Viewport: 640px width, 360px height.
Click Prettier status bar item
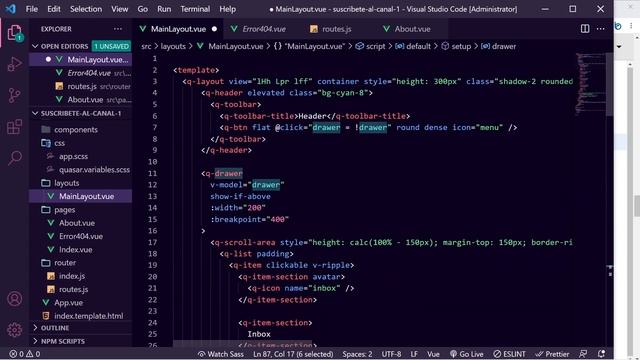tap(552, 354)
